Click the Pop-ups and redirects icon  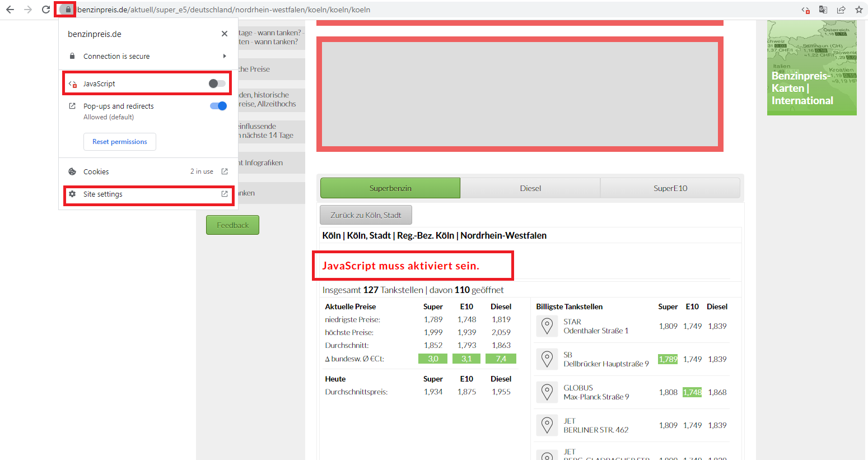[x=72, y=106]
